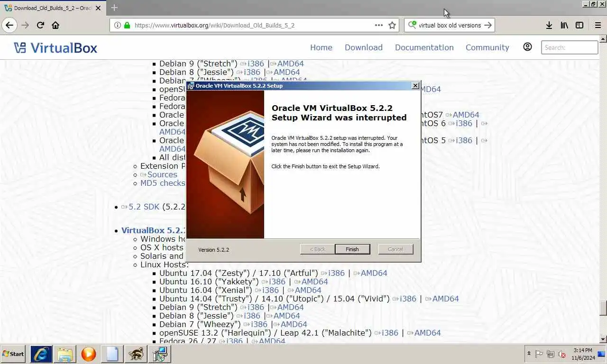Viewport: 607px width, 364px height.
Task: Bookmark this page with the star icon
Action: coord(392,25)
